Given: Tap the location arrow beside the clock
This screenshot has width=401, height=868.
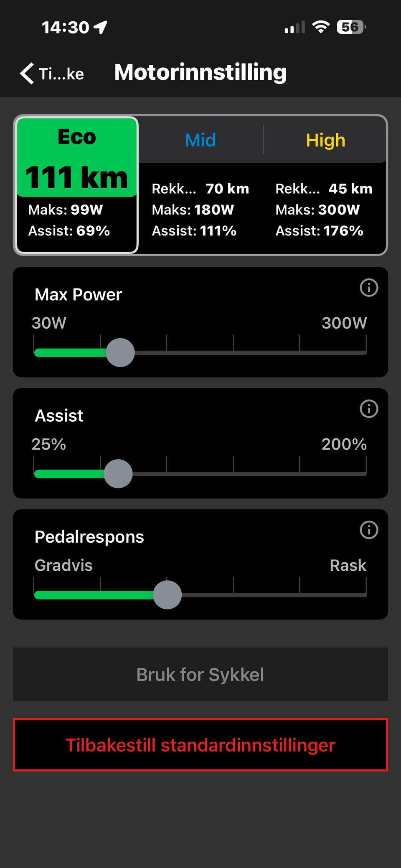Looking at the screenshot, I should pyautogui.click(x=100, y=28).
